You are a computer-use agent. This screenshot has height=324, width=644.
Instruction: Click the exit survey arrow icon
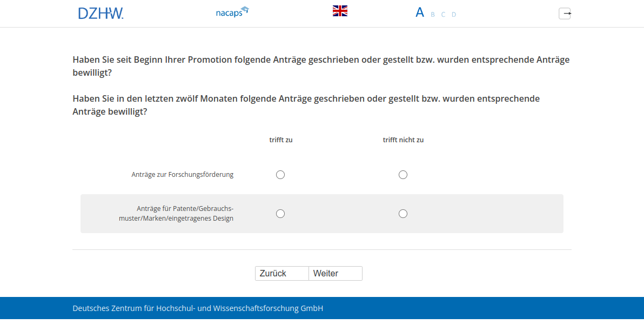click(565, 14)
